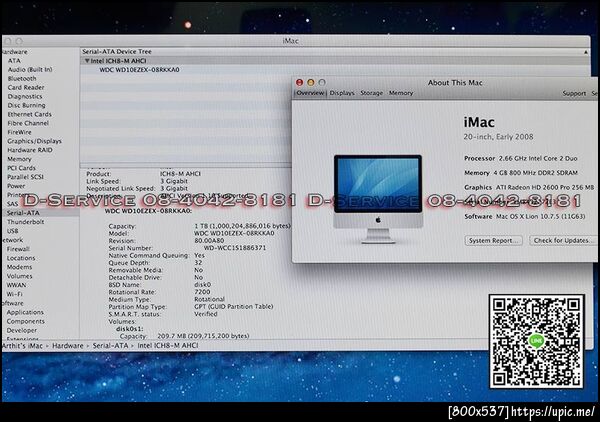Viewport: 600px width, 422px height.
Task: Select Card Reader in the sidebar
Action: [26, 87]
